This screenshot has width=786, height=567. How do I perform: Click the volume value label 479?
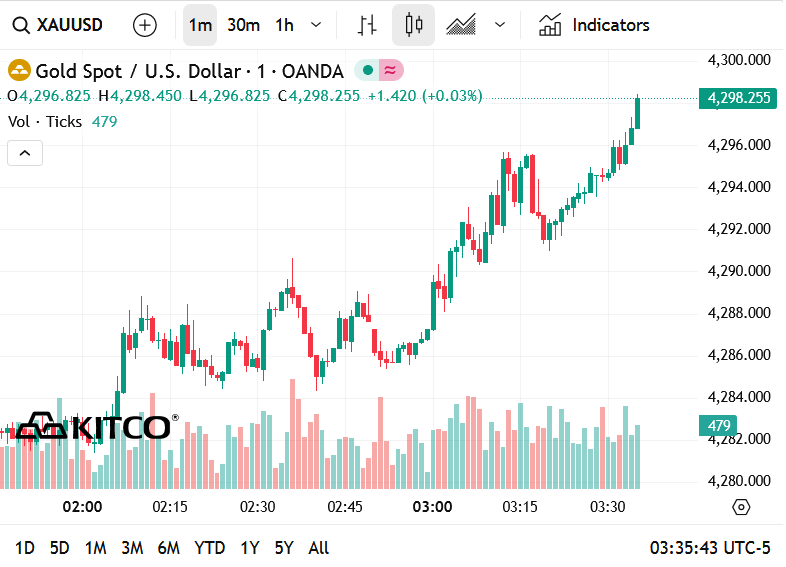coord(718,426)
